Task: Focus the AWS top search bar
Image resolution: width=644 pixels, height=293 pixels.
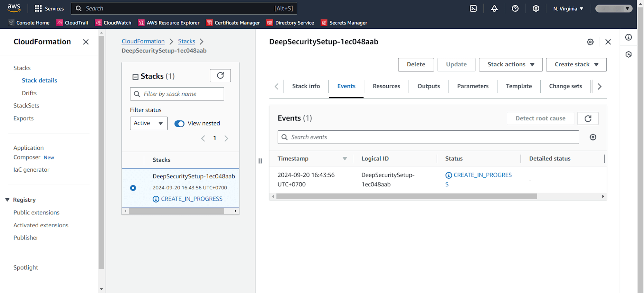Action: pyautogui.click(x=184, y=8)
